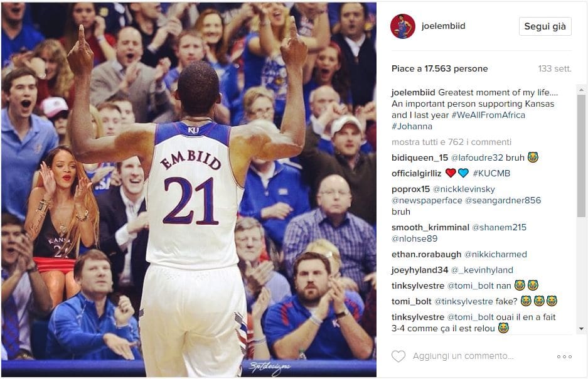Open the officialgirlliz commenter profile
This screenshot has width=588, height=379.
(x=416, y=174)
